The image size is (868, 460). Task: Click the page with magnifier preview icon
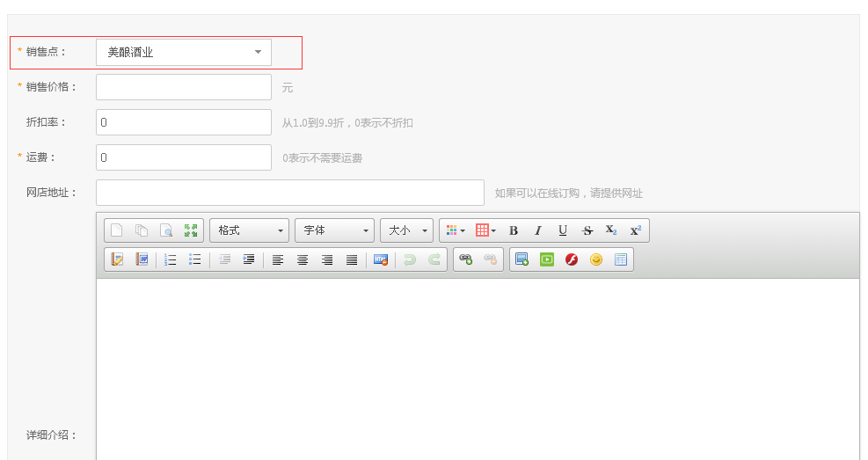coord(166,230)
